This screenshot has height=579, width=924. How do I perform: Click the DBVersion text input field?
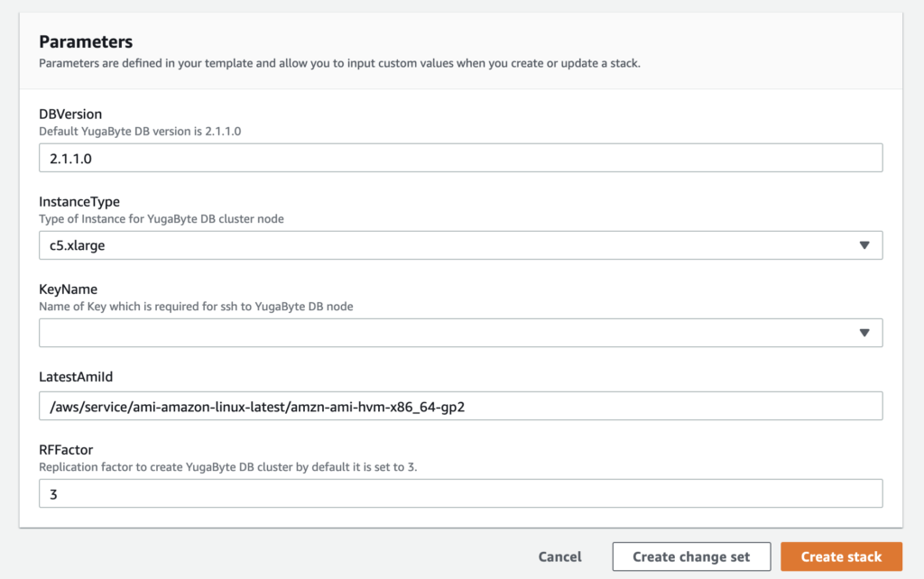(460, 158)
